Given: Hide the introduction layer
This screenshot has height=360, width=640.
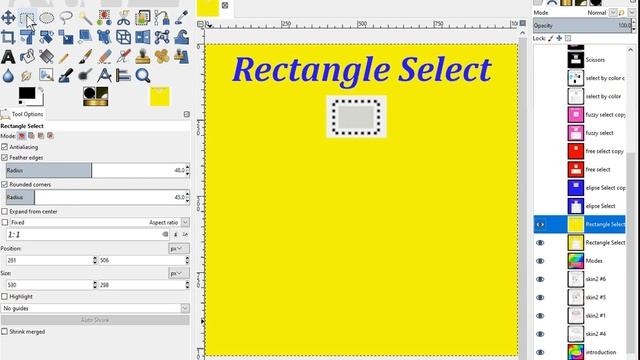Looking at the screenshot, I should [x=540, y=352].
